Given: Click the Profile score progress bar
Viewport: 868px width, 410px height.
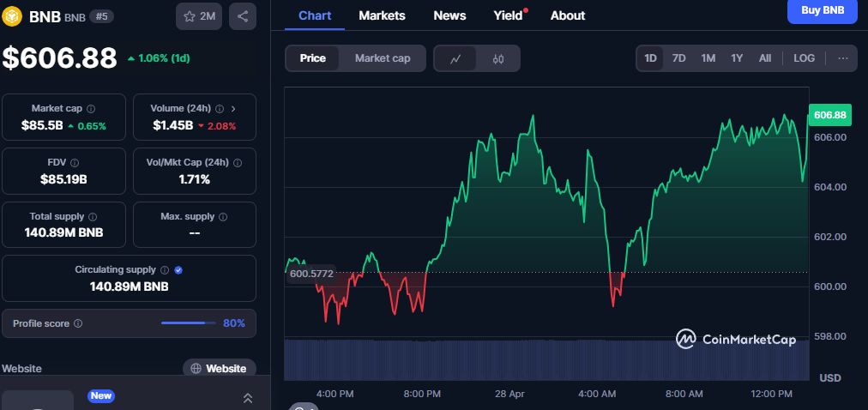Looking at the screenshot, I should pos(189,323).
